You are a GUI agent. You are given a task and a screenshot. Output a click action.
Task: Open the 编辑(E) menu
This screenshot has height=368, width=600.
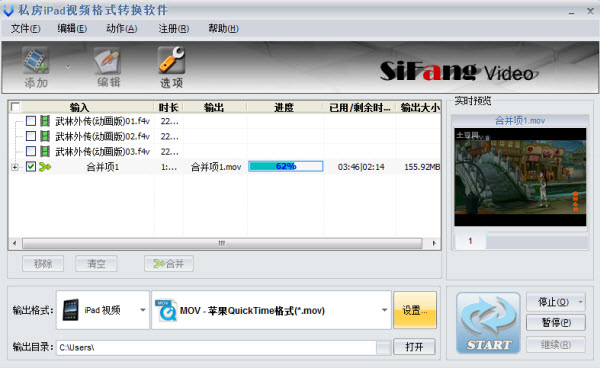tap(72, 29)
